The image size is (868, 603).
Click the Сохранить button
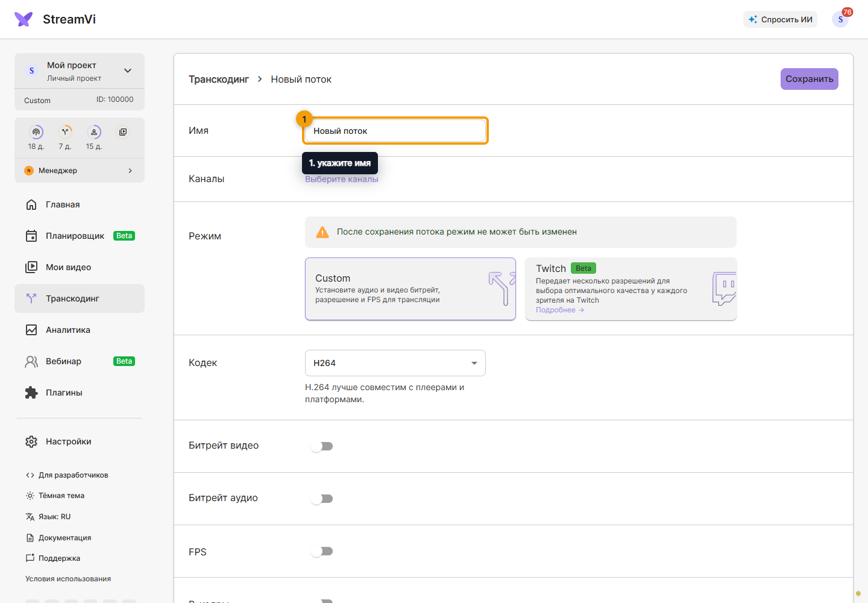pos(810,79)
